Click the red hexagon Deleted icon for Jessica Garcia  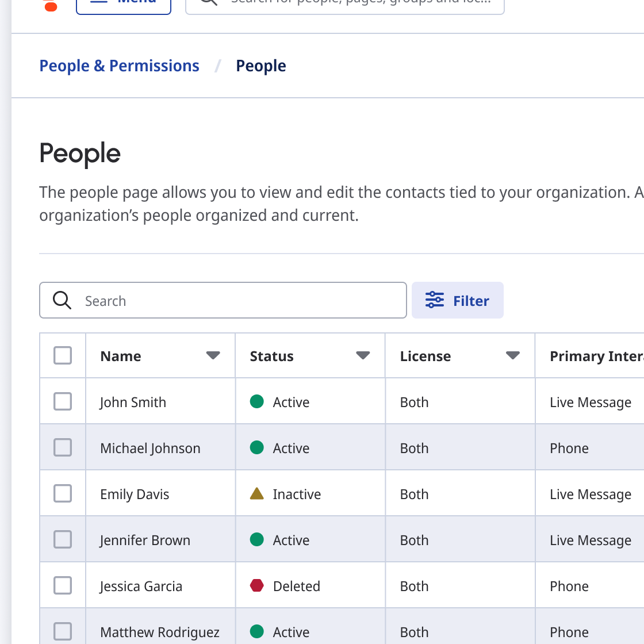256,585
